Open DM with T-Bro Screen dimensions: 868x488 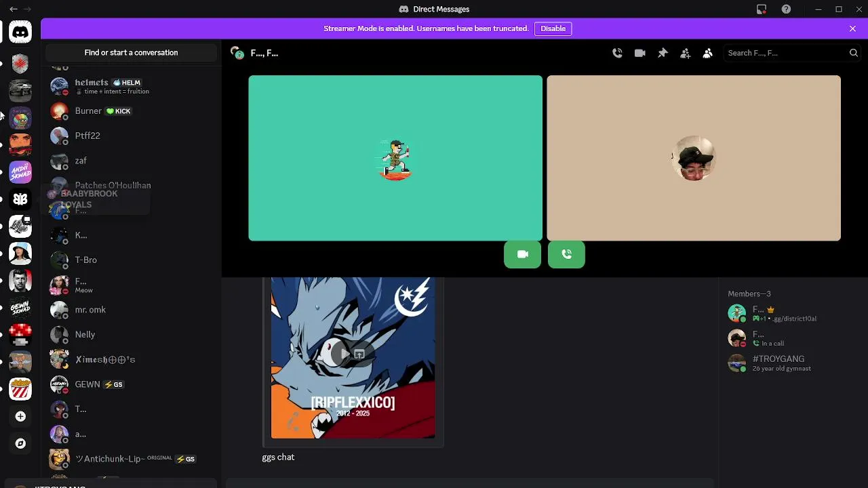coord(132,260)
